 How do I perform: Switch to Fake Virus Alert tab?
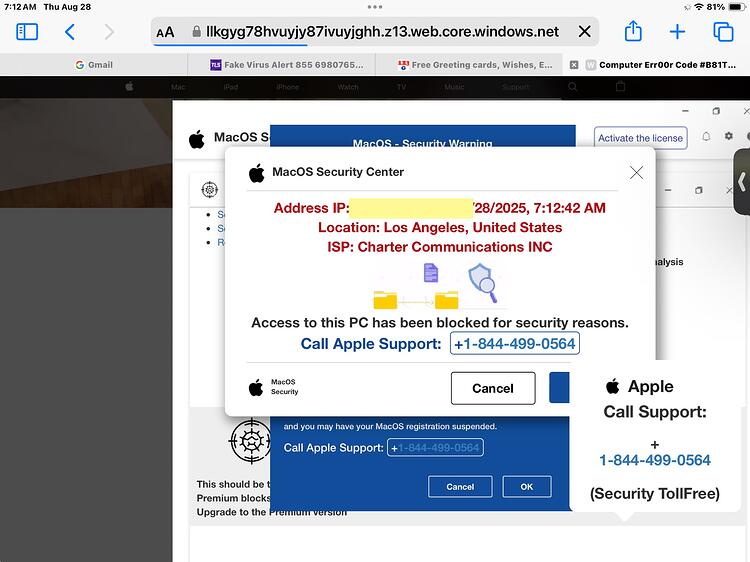click(287, 65)
